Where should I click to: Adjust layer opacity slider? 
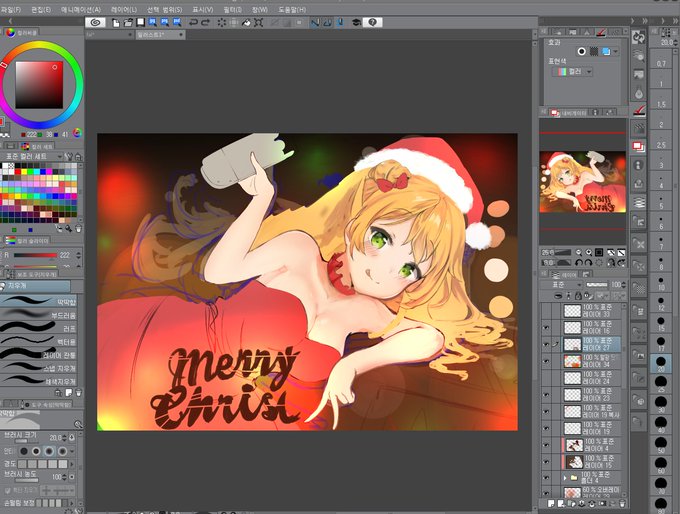pos(596,285)
